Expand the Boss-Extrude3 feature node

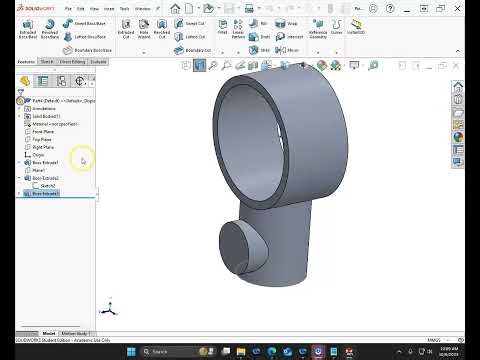[19, 193]
